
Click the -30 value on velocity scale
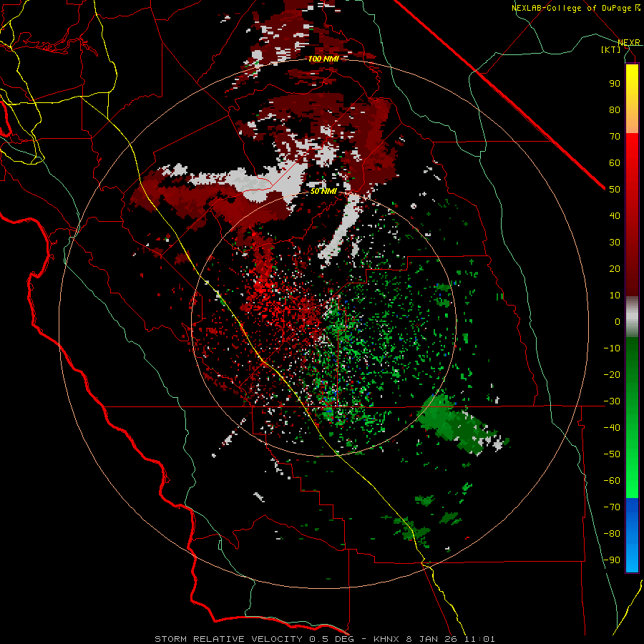[x=612, y=401]
